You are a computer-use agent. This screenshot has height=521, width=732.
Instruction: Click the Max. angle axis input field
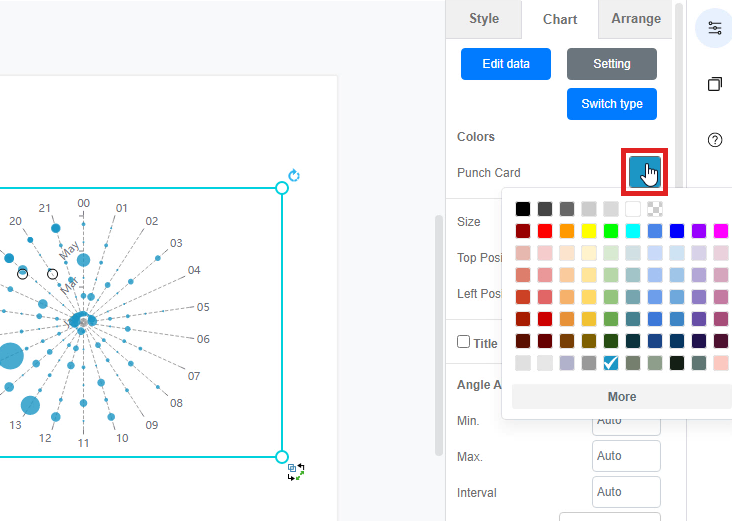coord(626,456)
